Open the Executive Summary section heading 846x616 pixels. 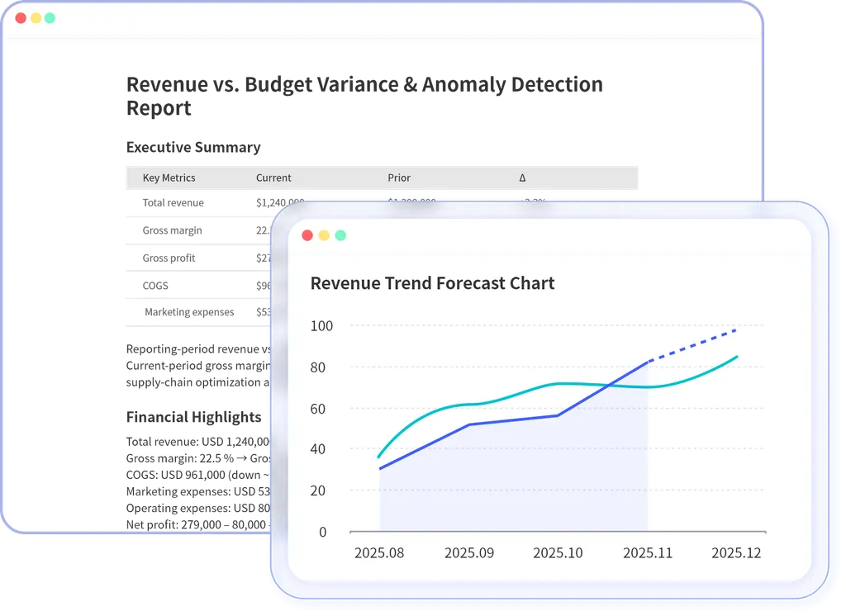pos(194,149)
